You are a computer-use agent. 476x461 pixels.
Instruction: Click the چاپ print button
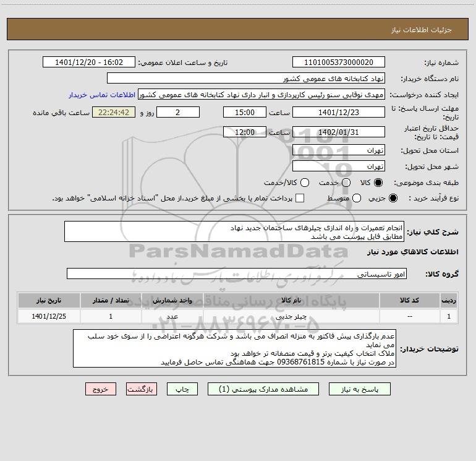[x=182, y=389]
